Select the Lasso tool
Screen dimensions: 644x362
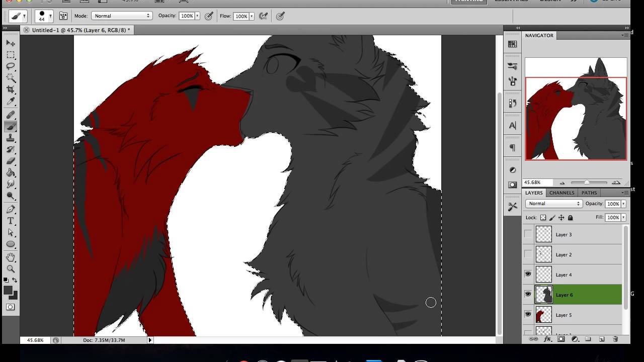[11, 66]
